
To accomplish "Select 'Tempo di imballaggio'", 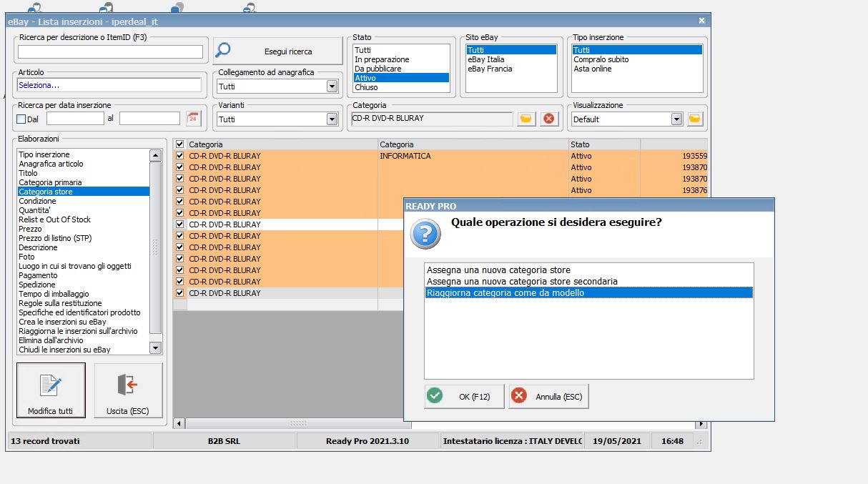I will point(84,294).
